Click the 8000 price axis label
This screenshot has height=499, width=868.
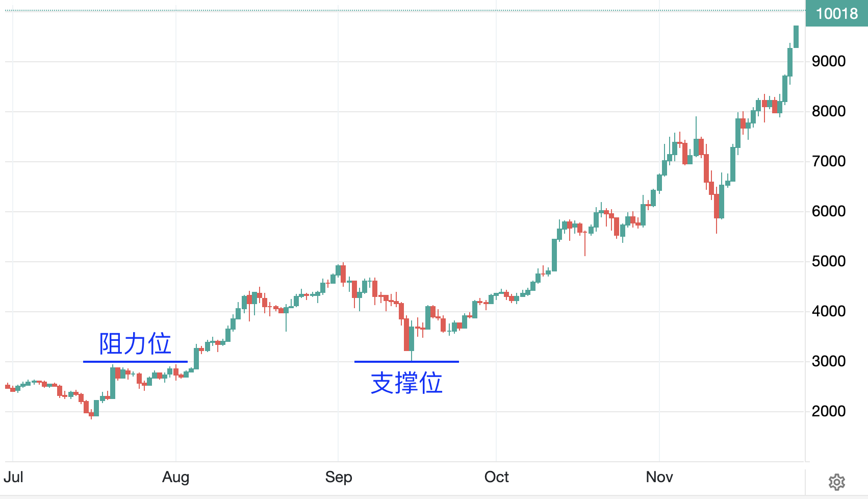(829, 111)
